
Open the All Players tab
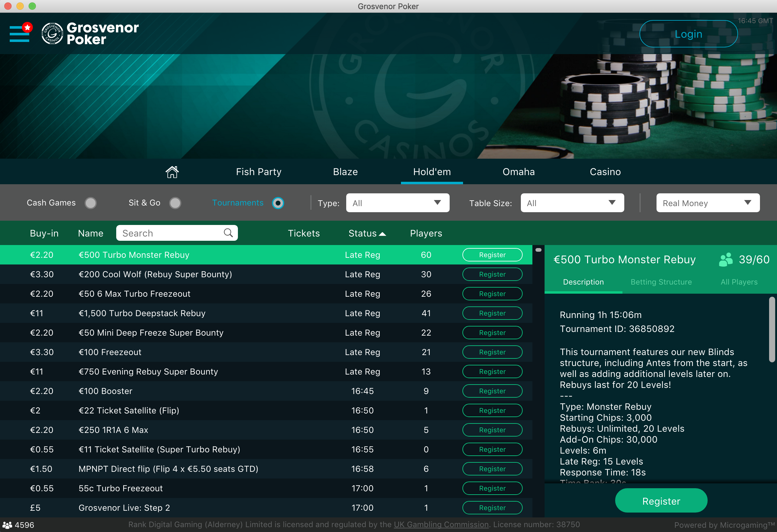coord(739,282)
